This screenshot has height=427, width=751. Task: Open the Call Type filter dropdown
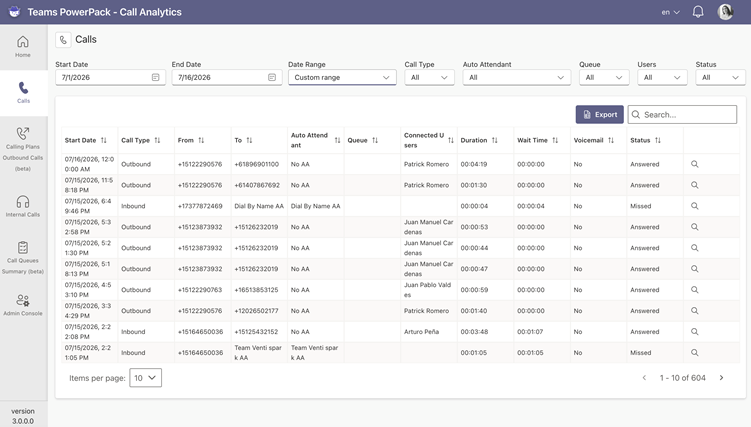click(x=429, y=78)
